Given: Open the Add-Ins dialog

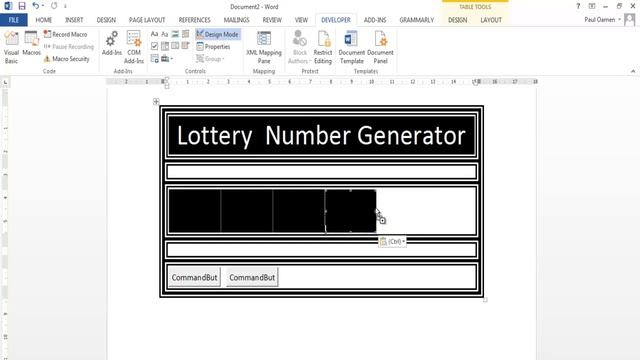Looking at the screenshot, I should tap(112, 44).
